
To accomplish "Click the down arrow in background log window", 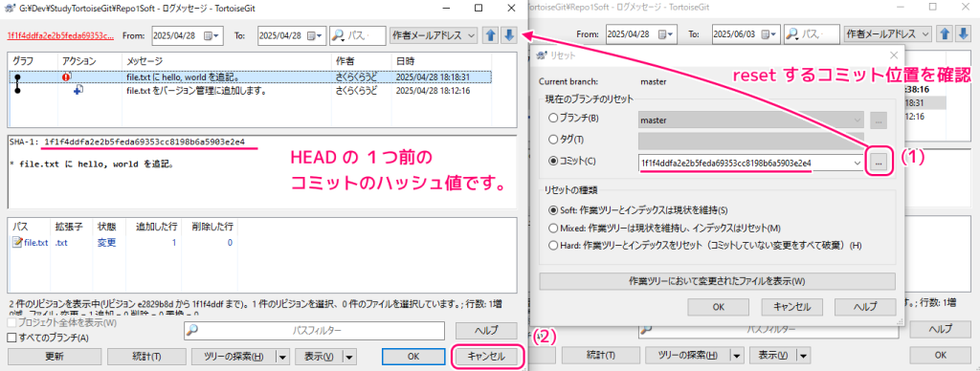I will pyautogui.click(x=963, y=34).
